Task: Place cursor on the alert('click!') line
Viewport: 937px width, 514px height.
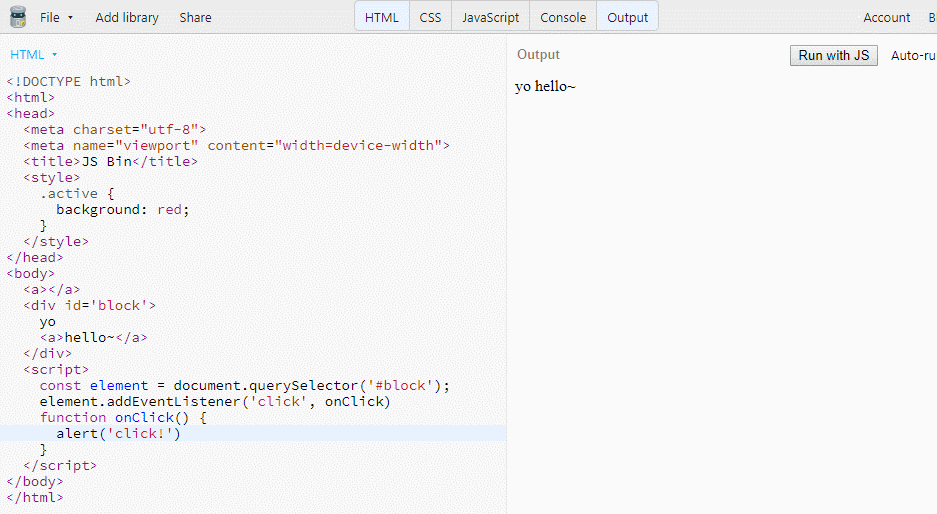Action: [x=253, y=433]
